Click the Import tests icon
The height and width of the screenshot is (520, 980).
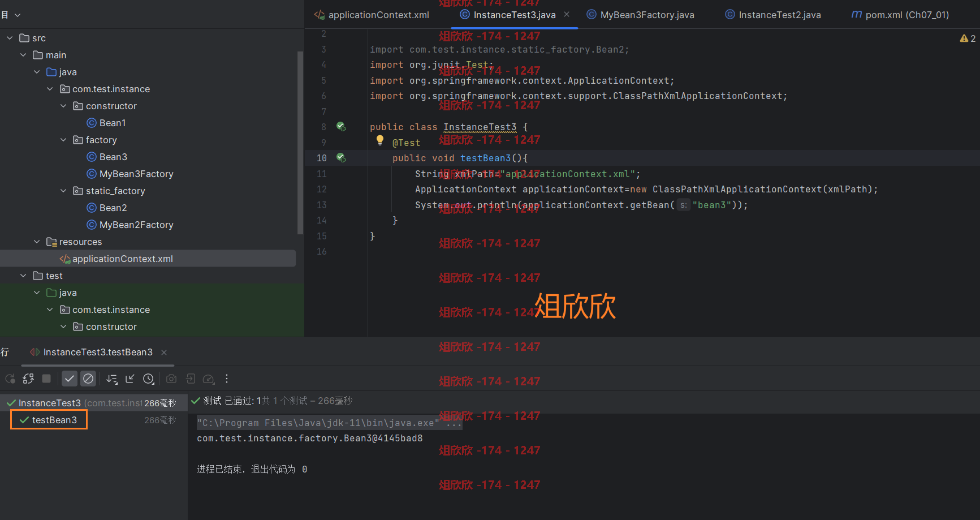point(191,379)
